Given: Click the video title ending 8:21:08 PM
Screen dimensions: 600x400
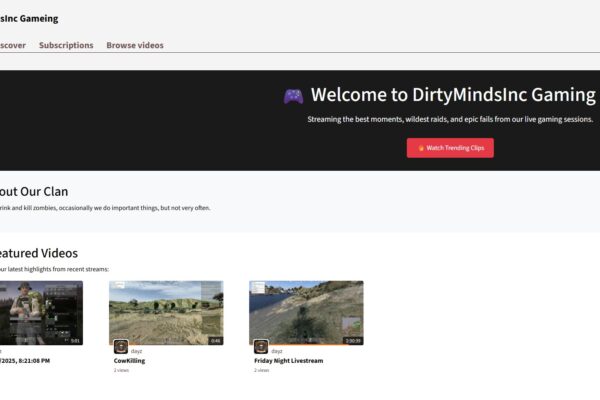Looking at the screenshot, I should point(25,361).
